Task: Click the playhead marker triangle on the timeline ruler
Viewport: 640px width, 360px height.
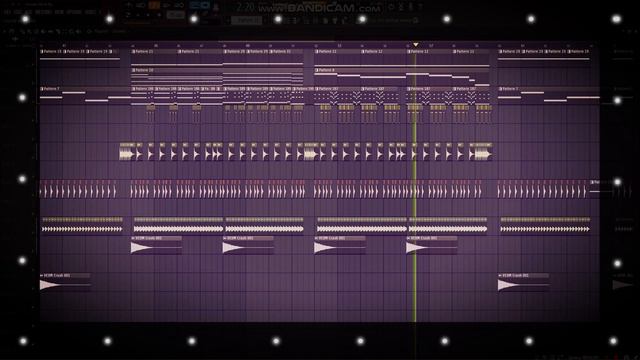Action: [x=416, y=44]
